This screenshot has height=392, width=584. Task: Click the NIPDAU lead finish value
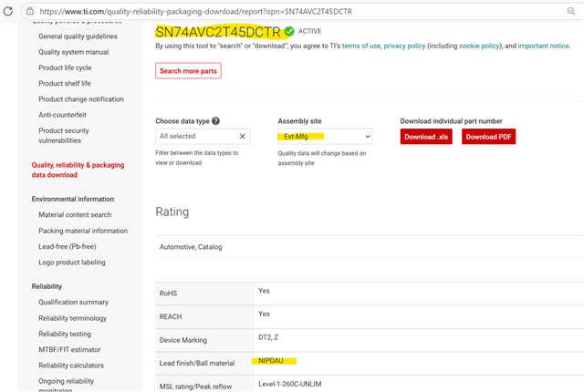point(271,361)
